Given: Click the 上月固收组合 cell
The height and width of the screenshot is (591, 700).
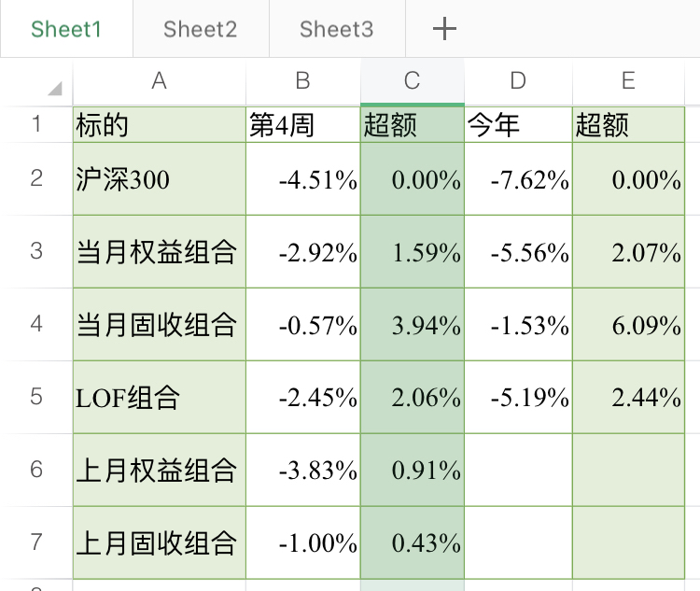Looking at the screenshot, I should (159, 542).
